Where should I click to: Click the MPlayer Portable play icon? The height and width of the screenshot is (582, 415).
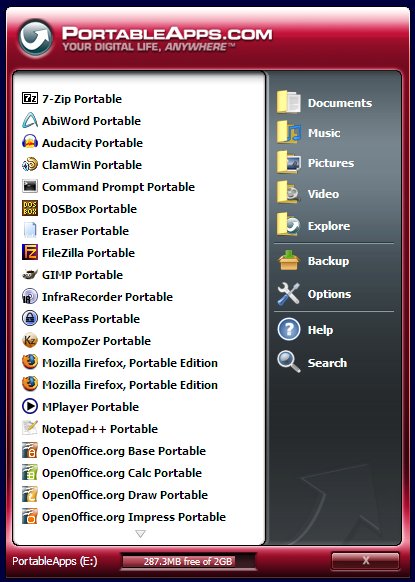coord(30,406)
